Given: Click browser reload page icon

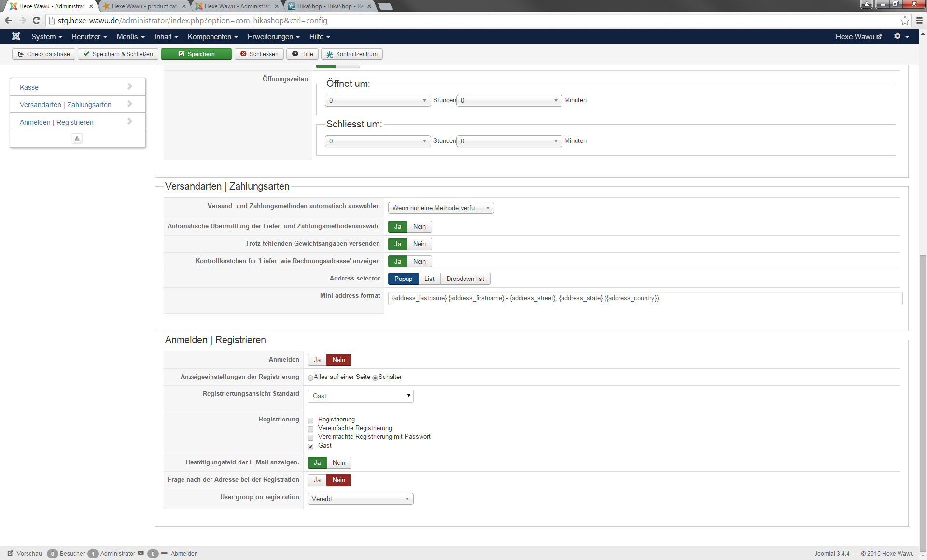Looking at the screenshot, I should tap(36, 20).
